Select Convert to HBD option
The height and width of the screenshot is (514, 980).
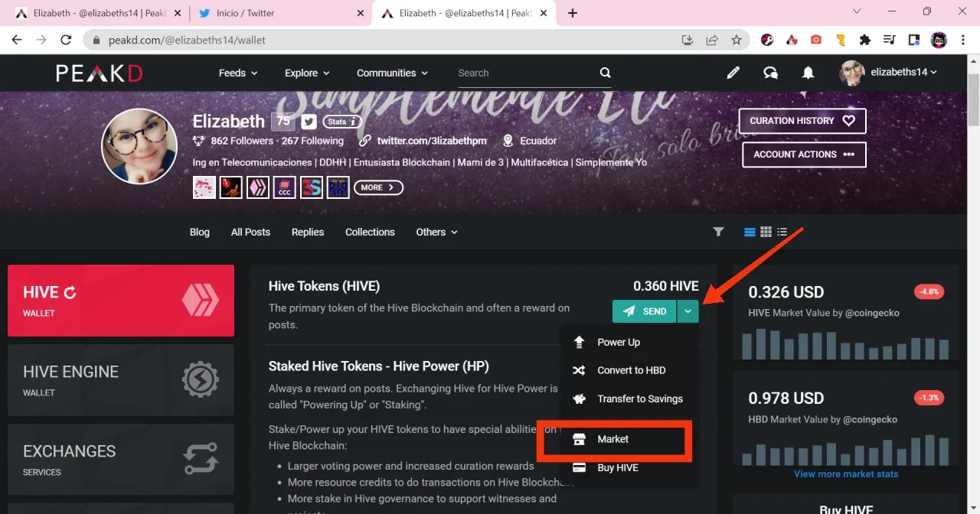tap(629, 370)
